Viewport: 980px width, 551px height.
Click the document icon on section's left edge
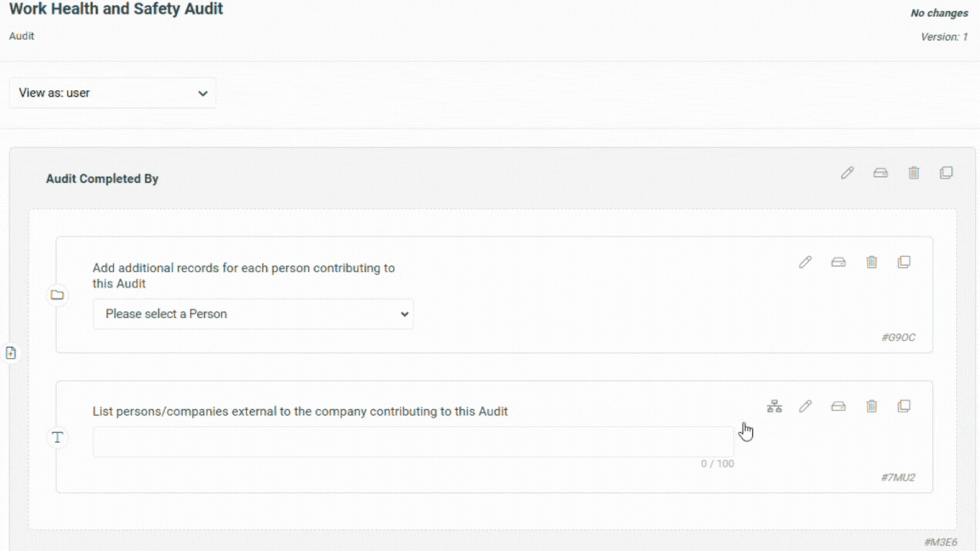[x=11, y=353]
